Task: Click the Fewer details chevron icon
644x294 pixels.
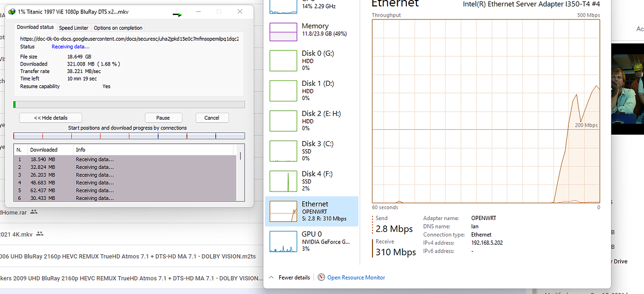Action: pos(272,277)
